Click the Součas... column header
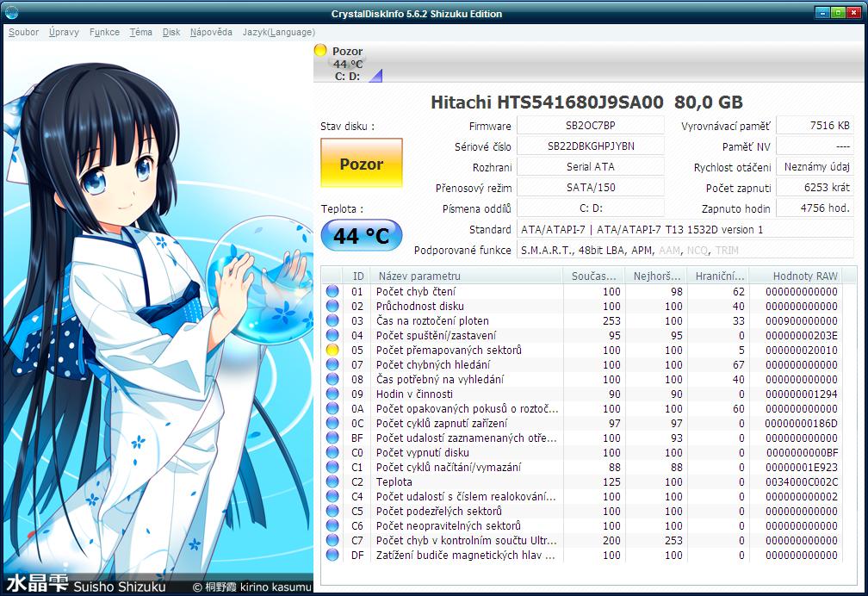 (593, 276)
